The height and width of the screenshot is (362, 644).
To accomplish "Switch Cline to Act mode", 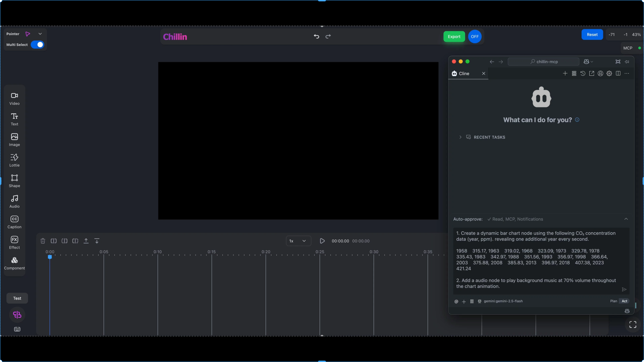I will [625, 301].
